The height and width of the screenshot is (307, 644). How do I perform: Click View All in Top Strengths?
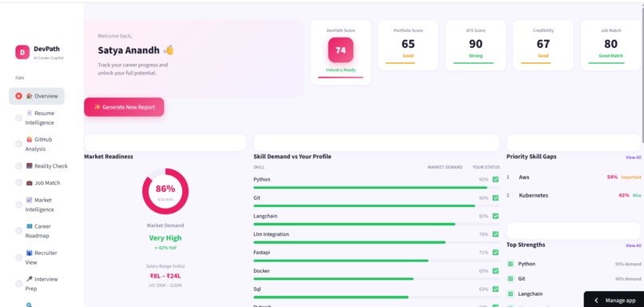click(633, 245)
